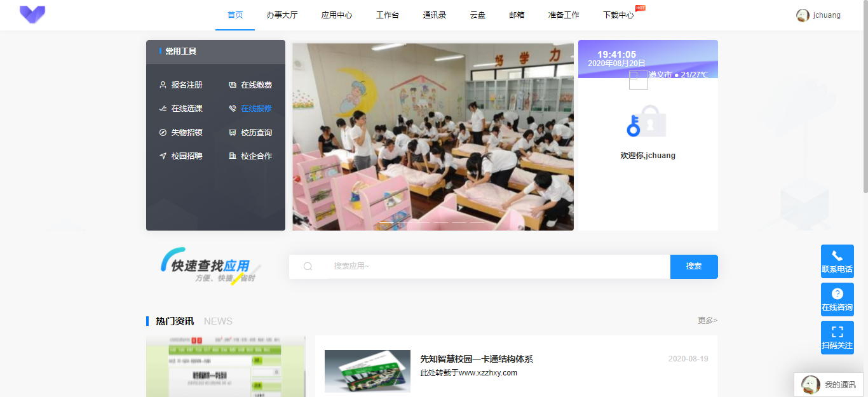
Task: Open the jchuang username menu
Action: [827, 15]
